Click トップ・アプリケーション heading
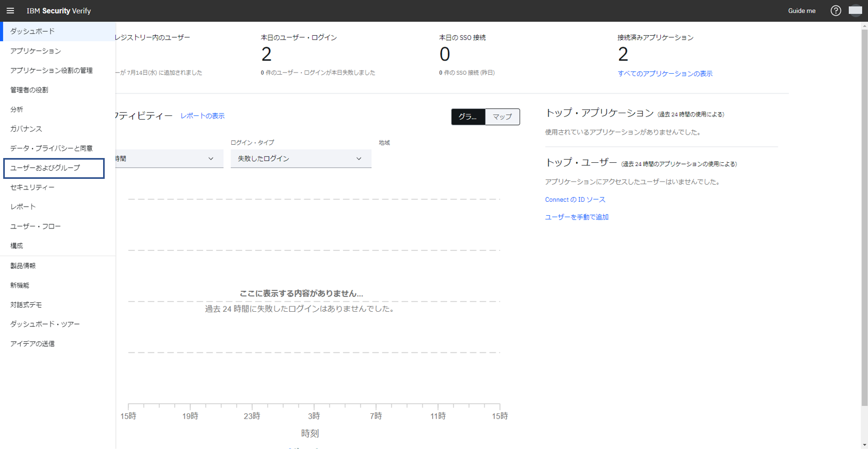Screen dimensions: 868x449 click(x=599, y=113)
